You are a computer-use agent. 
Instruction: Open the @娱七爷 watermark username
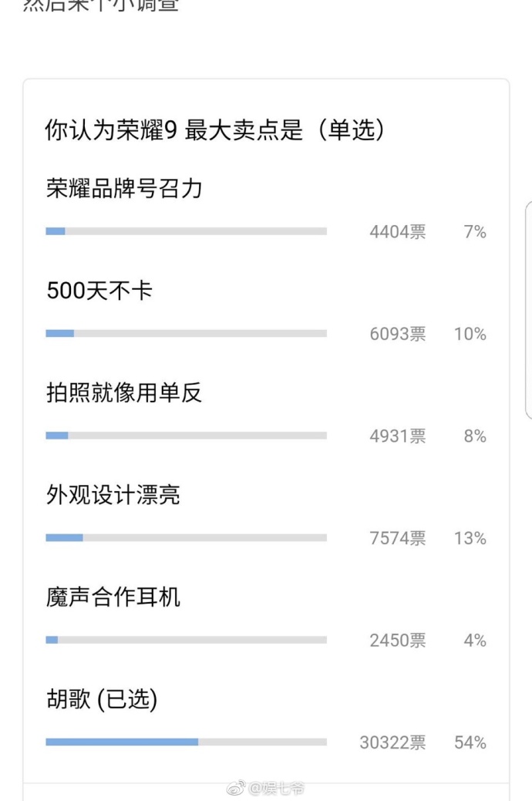276,788
